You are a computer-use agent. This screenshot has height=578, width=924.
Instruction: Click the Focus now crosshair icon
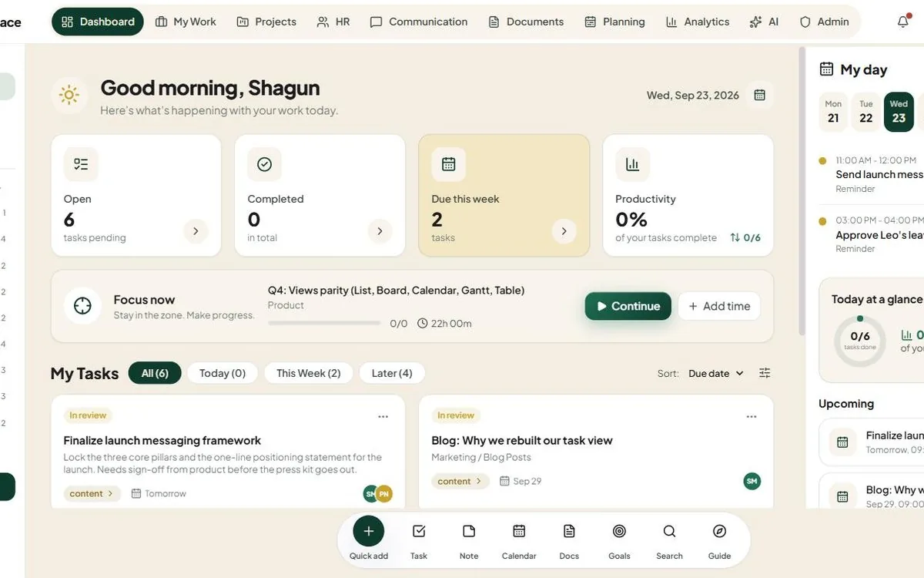[x=82, y=306]
